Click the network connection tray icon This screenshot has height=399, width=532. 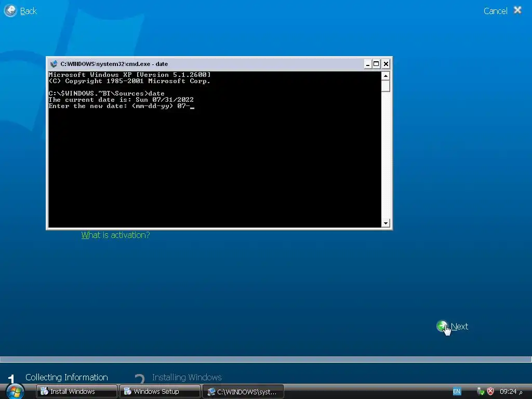point(480,392)
